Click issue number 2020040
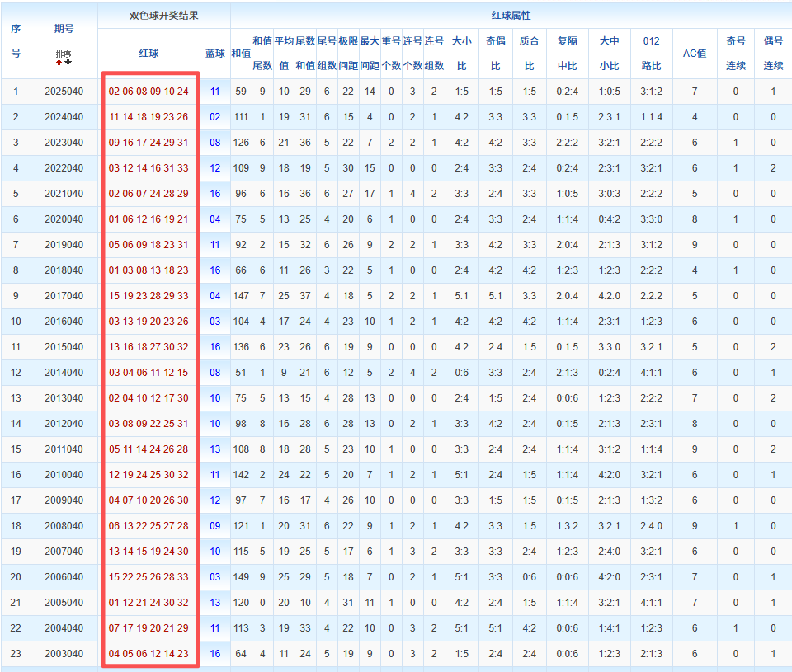The image size is (792, 672). point(64,219)
